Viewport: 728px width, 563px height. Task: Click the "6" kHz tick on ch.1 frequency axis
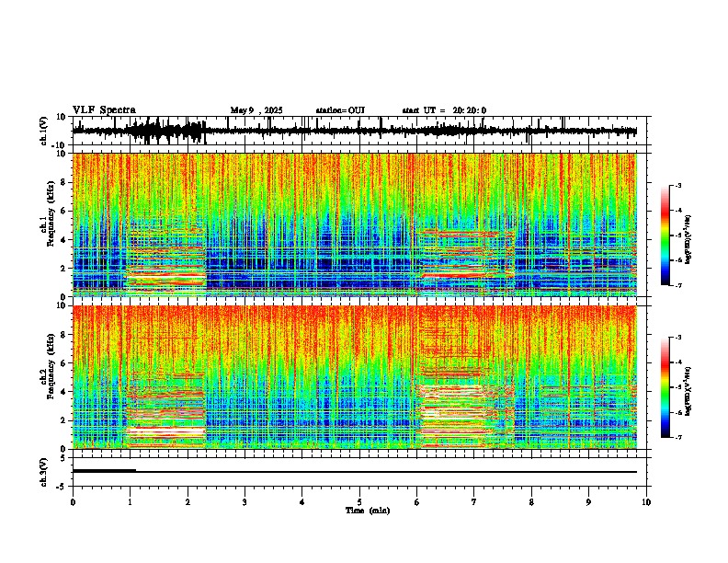coord(63,212)
